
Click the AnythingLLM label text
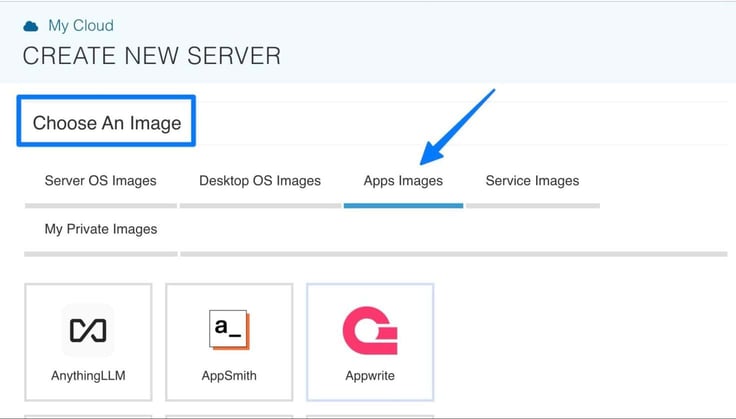88,376
